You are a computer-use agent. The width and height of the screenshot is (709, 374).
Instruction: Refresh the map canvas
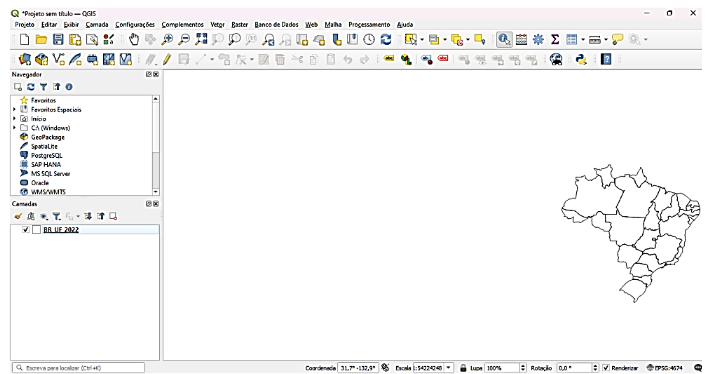pyautogui.click(x=386, y=40)
